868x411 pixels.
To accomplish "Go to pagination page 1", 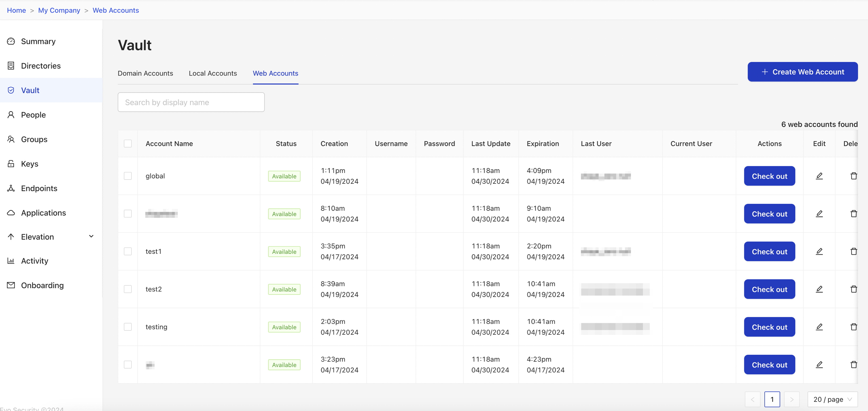I will tap(772, 399).
